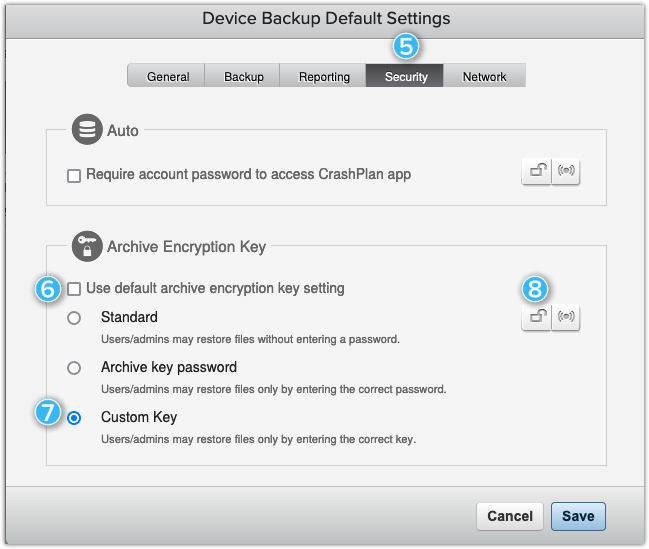The width and height of the screenshot is (649, 549).
Task: Check Use default archive encryption key setting
Action: 74,289
